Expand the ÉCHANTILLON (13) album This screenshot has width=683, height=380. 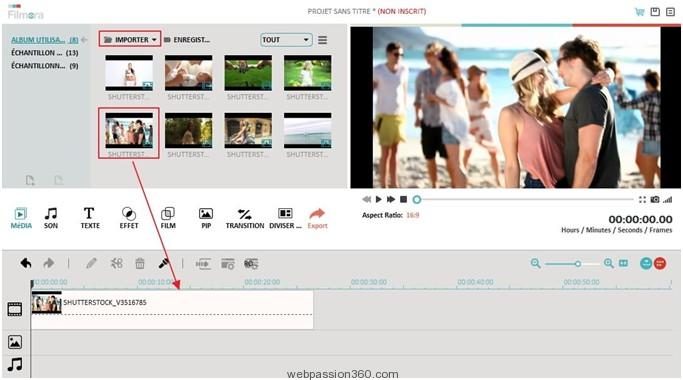[44, 53]
